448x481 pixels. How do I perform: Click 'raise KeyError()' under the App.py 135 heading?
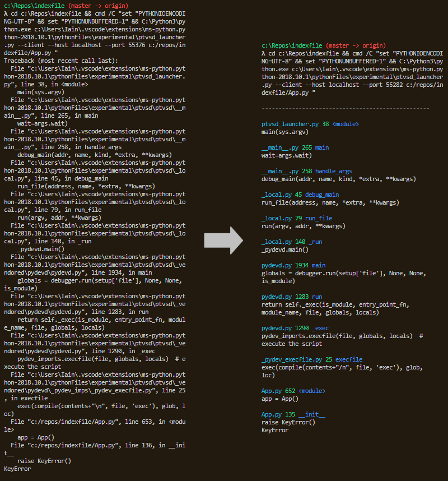point(288,422)
